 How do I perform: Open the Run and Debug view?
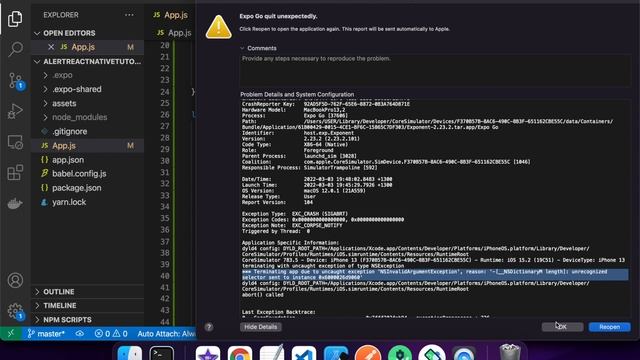coord(15,111)
